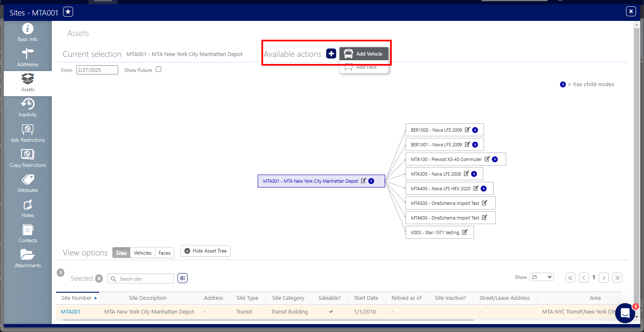The height and width of the screenshot is (332, 644).
Task: Sort by Start Date column header
Action: [366, 298]
